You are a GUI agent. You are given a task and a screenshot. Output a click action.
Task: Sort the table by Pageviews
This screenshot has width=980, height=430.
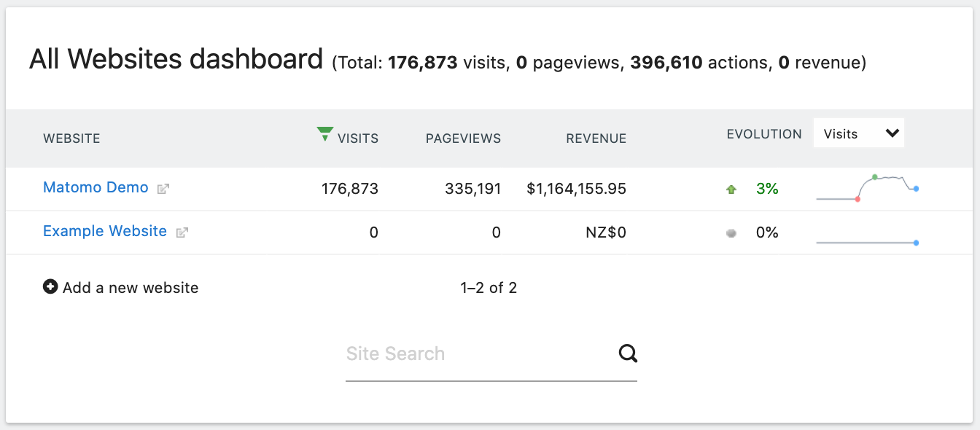(463, 138)
